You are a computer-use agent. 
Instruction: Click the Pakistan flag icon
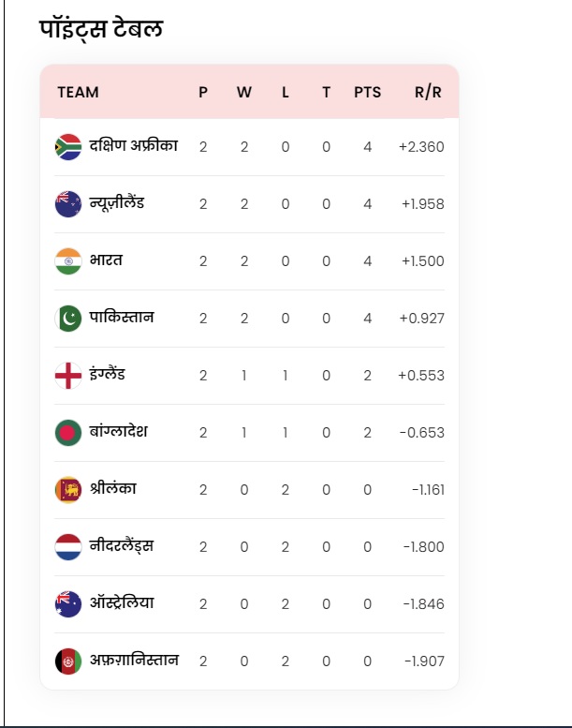[x=68, y=318]
